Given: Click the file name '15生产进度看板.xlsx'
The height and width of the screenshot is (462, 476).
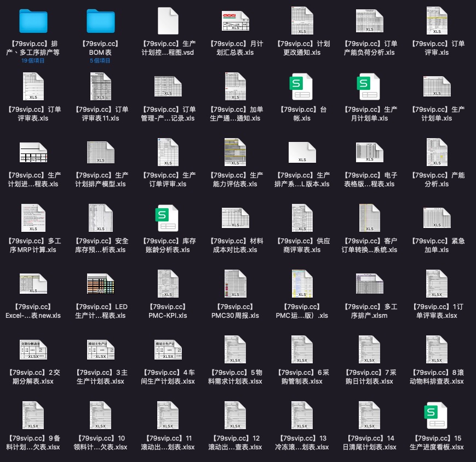Looking at the screenshot, I should click(x=437, y=443).
